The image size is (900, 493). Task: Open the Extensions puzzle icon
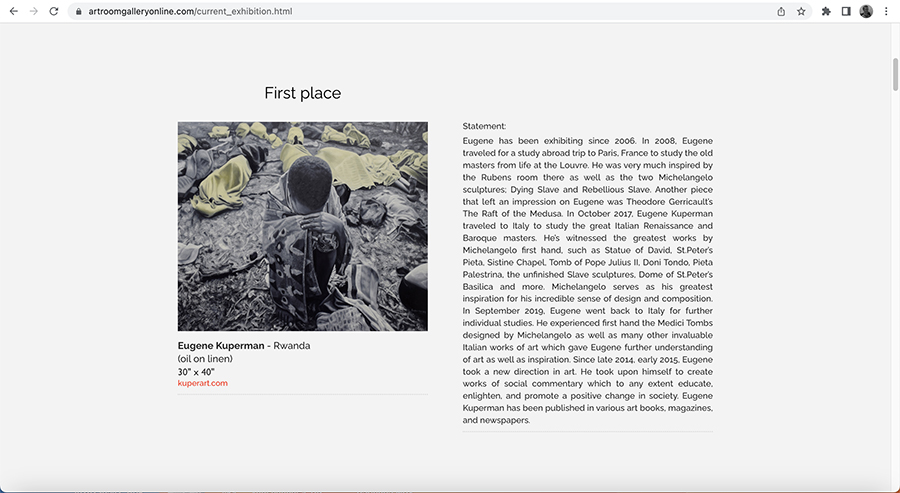click(826, 11)
